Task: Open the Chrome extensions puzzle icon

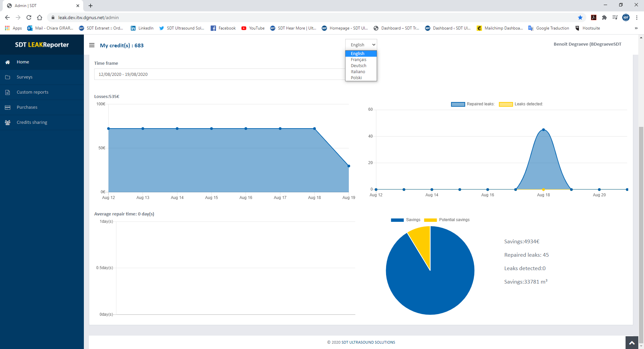Action: (x=604, y=17)
